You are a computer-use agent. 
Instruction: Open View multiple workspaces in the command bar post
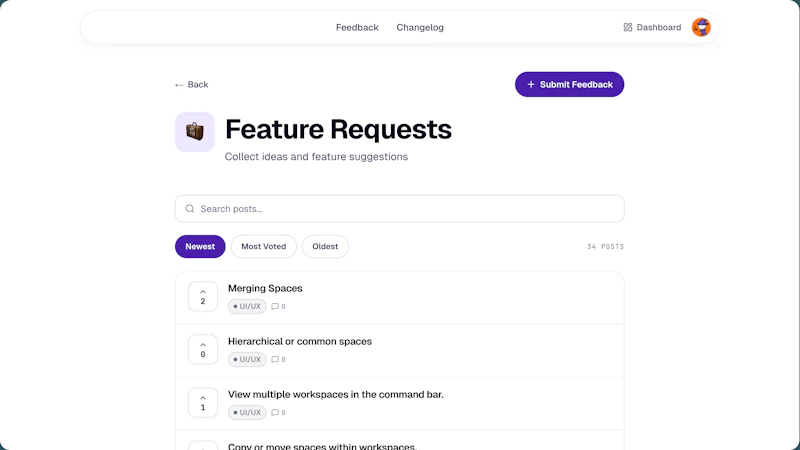[336, 394]
